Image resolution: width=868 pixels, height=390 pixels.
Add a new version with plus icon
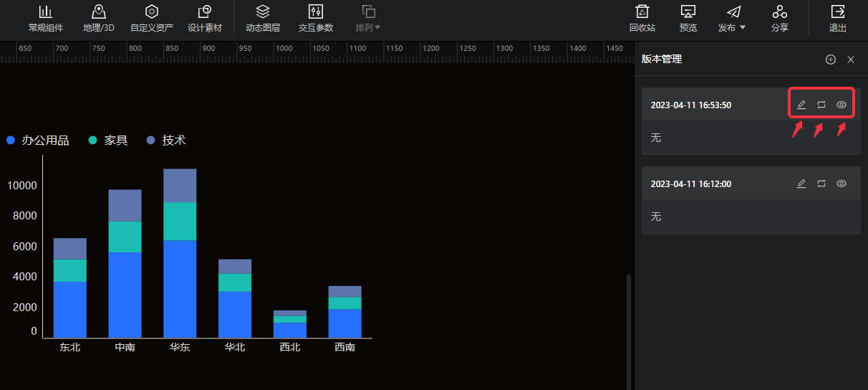(831, 60)
